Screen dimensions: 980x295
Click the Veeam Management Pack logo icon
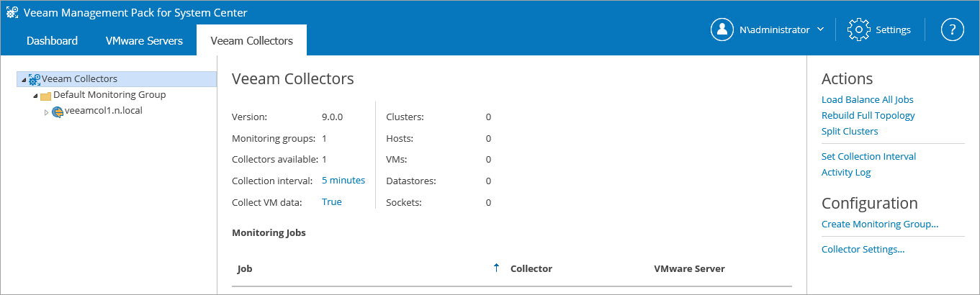[12, 12]
